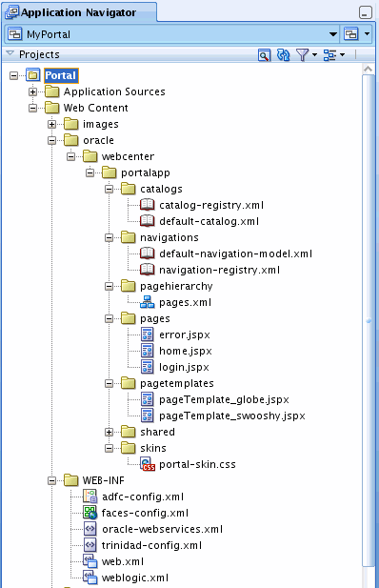Select pageTemplate_globe.jspx file name
Viewport: 379px width, 588px height.
pyautogui.click(x=224, y=399)
